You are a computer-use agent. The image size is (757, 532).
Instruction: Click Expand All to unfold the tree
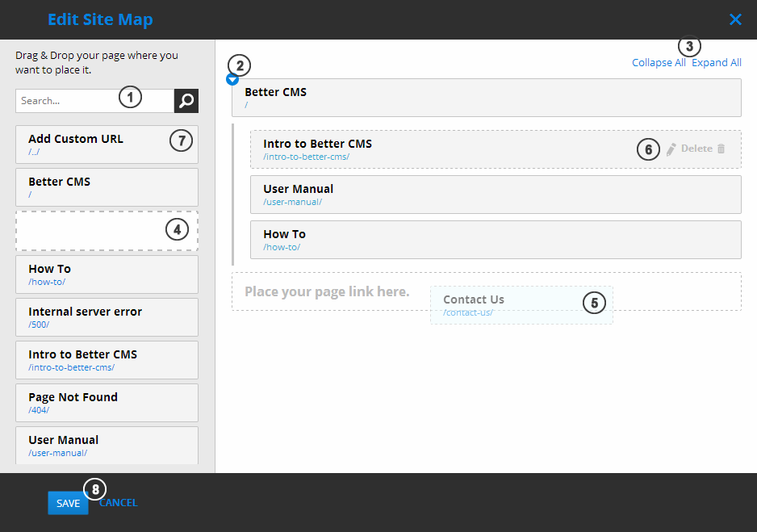pos(716,62)
